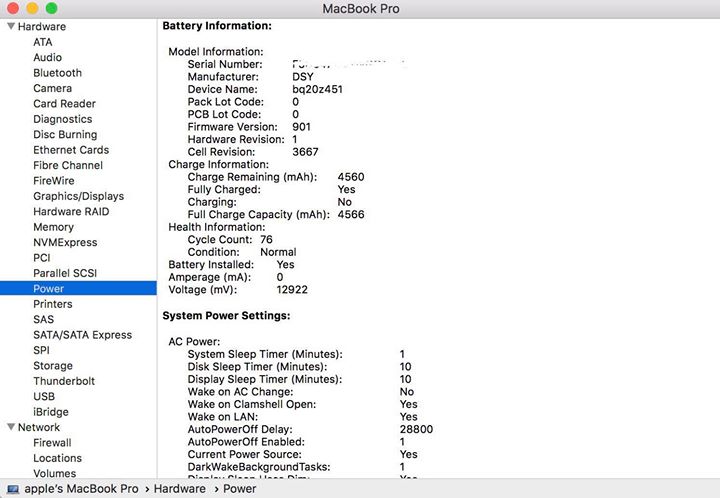Image resolution: width=720 pixels, height=498 pixels.
Task: Click the manufacturer value DSY
Action: click(x=303, y=77)
